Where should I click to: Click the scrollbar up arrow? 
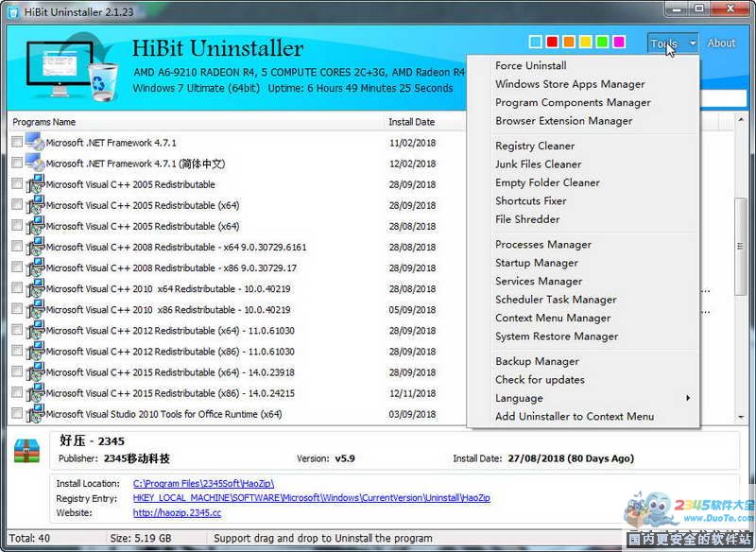[741, 119]
